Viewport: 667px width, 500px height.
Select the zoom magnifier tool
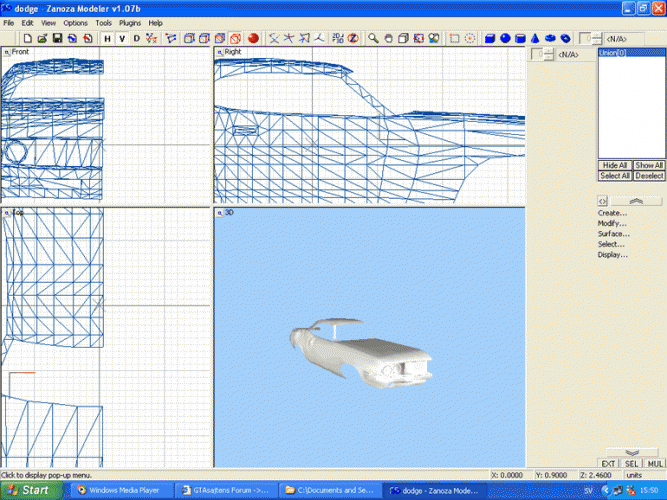click(x=373, y=38)
